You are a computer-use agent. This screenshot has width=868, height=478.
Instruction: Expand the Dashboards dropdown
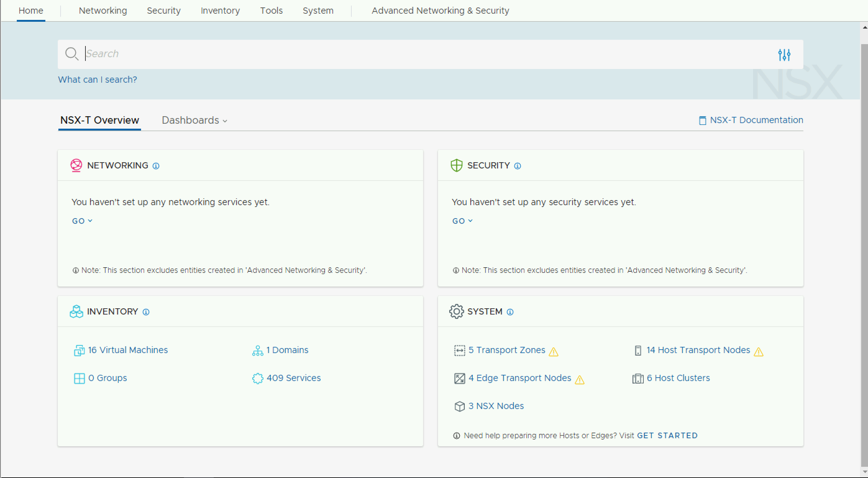194,120
